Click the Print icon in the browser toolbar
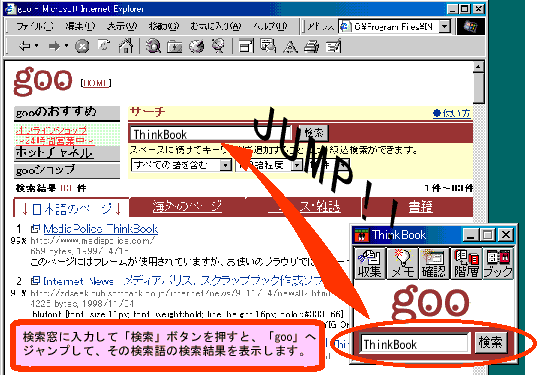Image resolution: width=537 pixels, height=375 pixels. point(311,46)
